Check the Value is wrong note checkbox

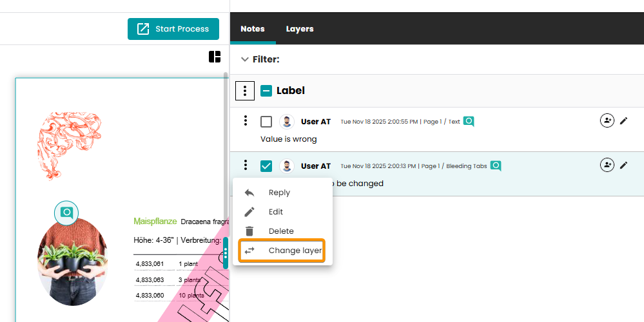click(x=266, y=122)
